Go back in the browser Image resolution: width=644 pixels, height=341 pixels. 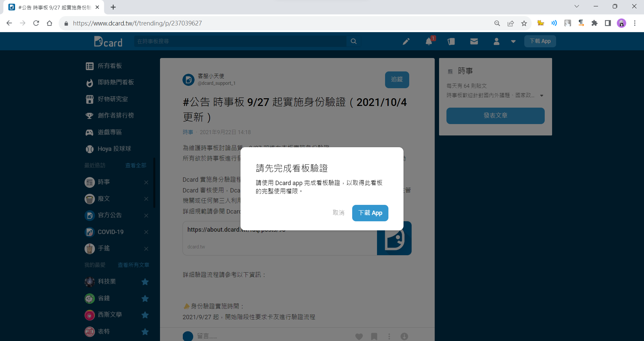[x=9, y=23]
